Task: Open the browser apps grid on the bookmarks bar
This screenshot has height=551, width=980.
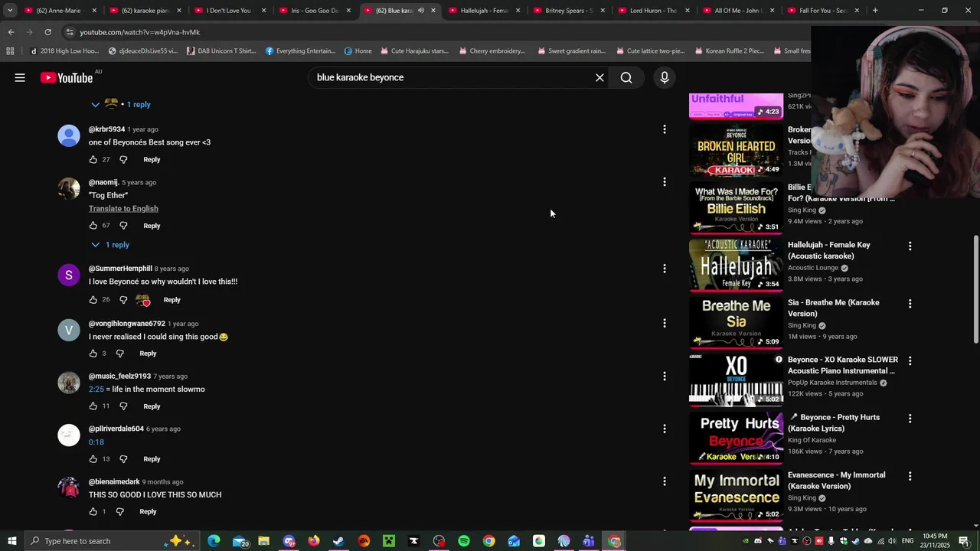Action: 10,51
